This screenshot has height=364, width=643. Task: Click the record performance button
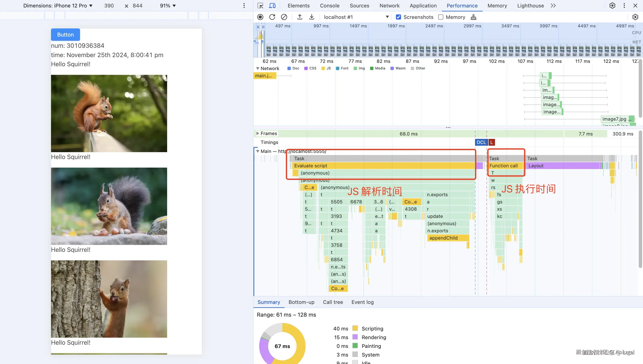pyautogui.click(x=260, y=17)
